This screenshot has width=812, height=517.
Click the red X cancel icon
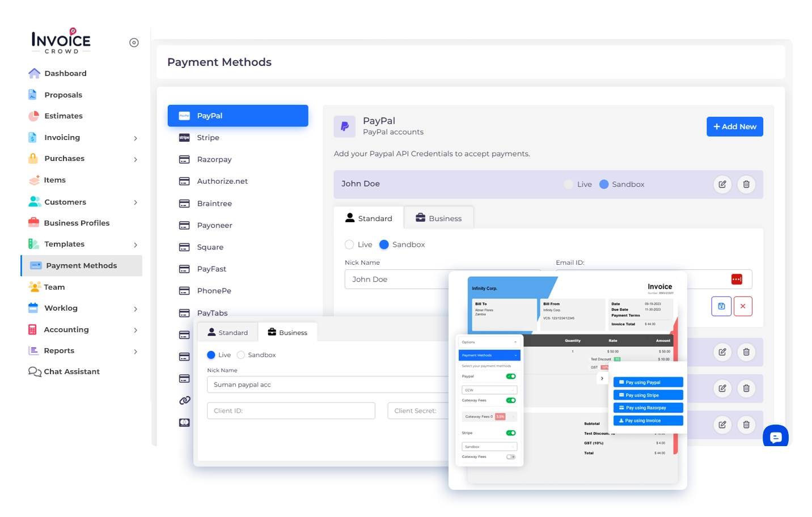(x=743, y=306)
